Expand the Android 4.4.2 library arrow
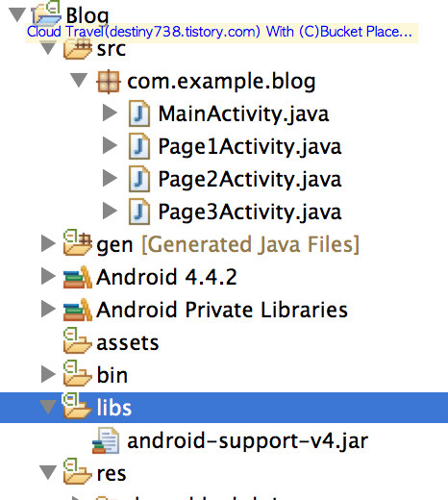The height and width of the screenshot is (500, 448). pos(48,276)
